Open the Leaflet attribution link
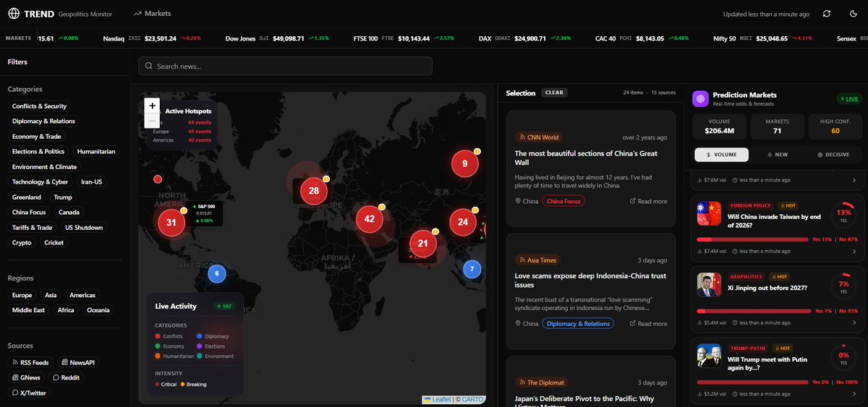 coord(437,399)
